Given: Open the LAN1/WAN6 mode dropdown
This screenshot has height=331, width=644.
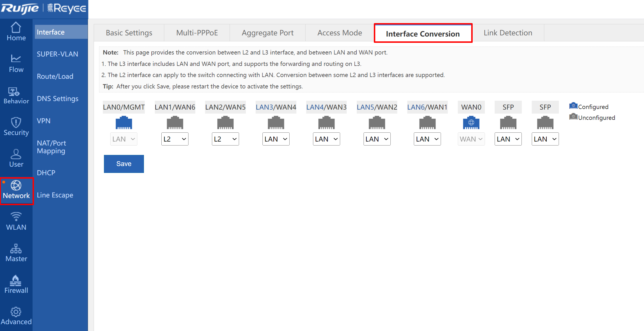Looking at the screenshot, I should click(x=174, y=139).
